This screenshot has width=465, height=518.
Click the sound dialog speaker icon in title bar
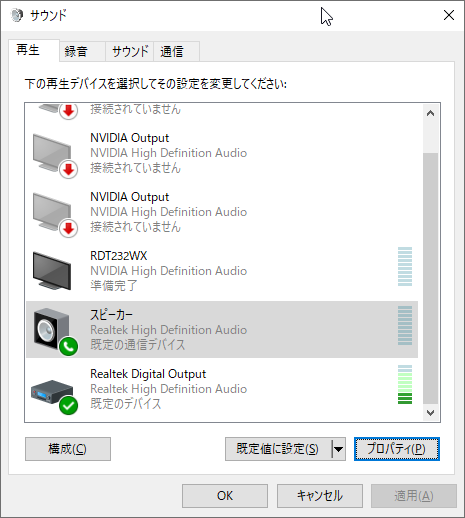point(17,15)
